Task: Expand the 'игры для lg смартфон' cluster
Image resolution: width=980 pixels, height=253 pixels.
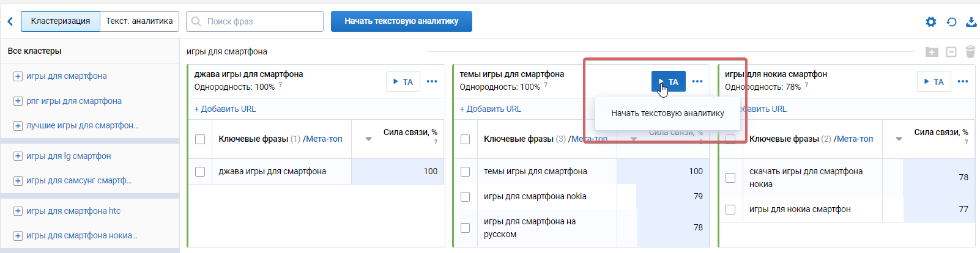Action: (18, 156)
